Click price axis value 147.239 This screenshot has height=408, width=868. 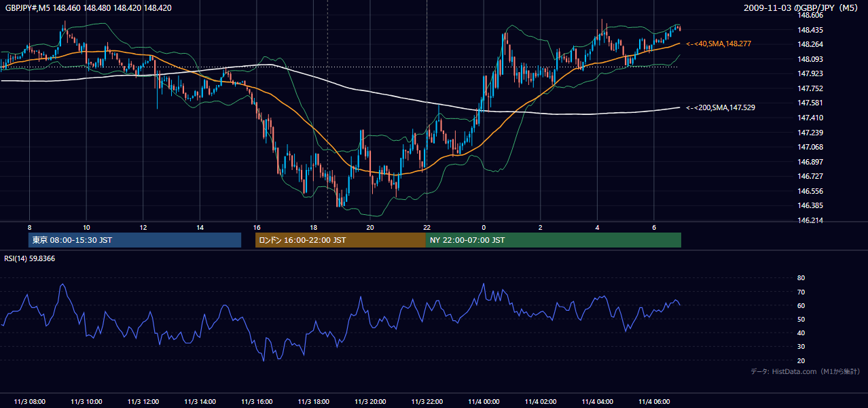(810, 133)
